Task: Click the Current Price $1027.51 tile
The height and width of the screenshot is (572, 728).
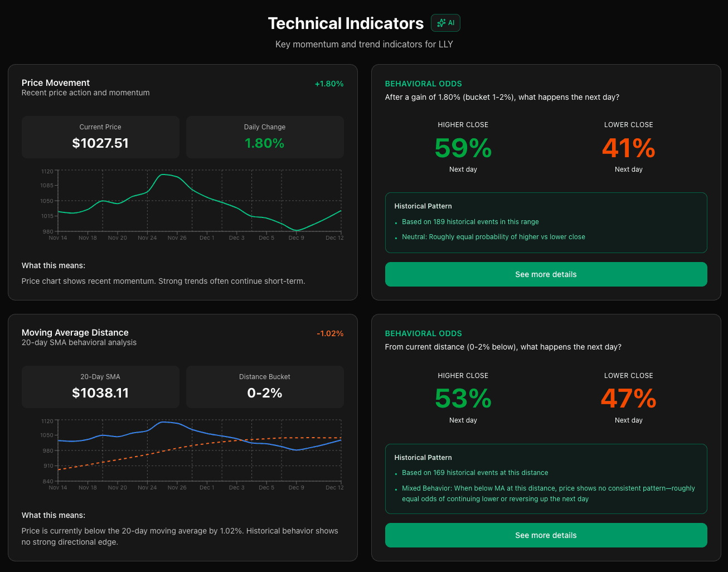Action: click(100, 137)
